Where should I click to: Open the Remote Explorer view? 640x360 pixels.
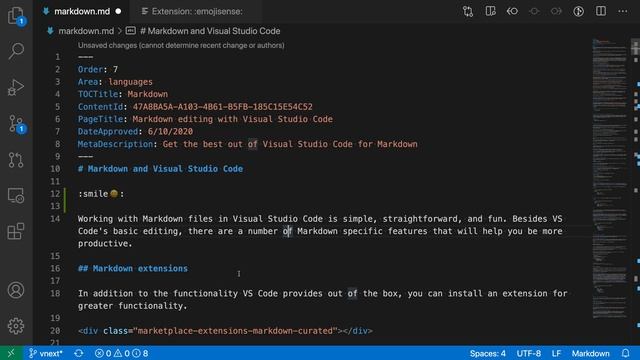coord(16,196)
